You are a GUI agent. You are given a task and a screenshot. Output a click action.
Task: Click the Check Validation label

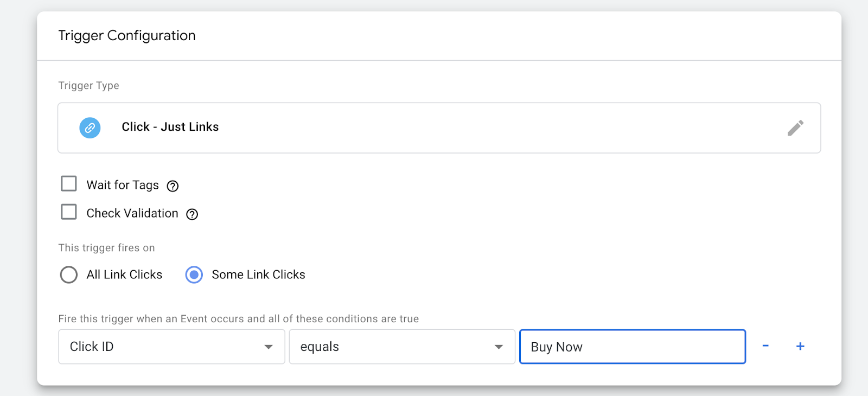coord(132,213)
